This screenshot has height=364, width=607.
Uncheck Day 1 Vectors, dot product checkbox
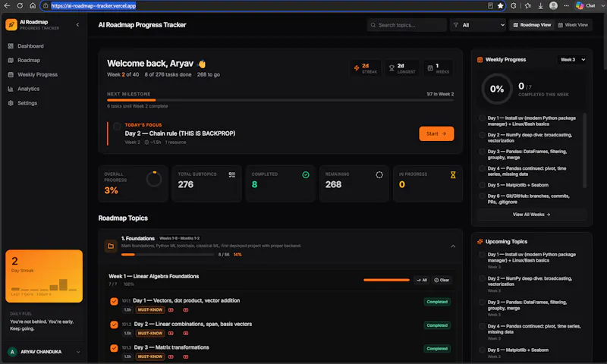[114, 301]
